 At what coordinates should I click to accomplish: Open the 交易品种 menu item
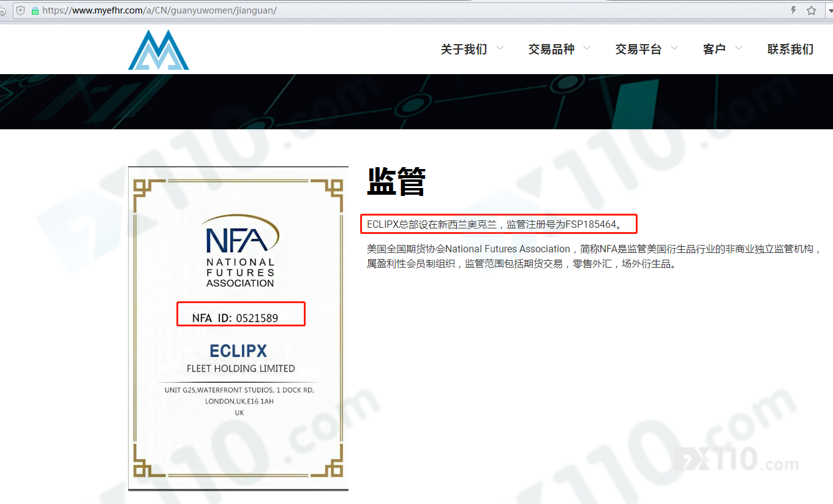(x=551, y=49)
